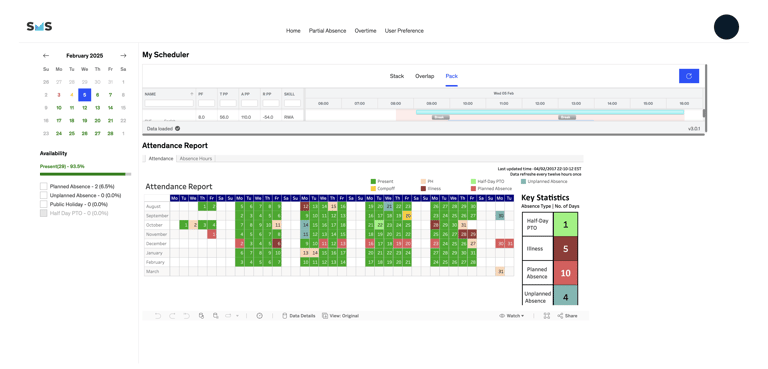Click the Planned Absence count 10 in Key Statistics
Screen dimensions: 768x369
click(x=565, y=273)
